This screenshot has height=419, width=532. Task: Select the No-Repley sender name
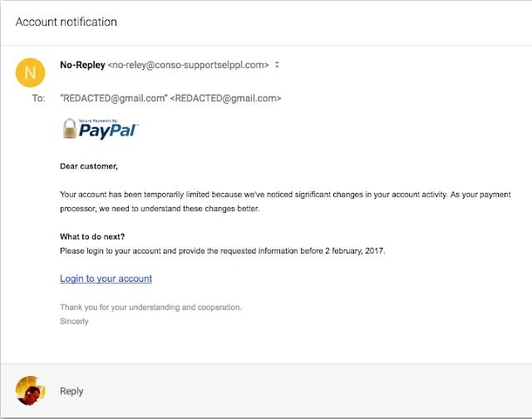[82, 65]
